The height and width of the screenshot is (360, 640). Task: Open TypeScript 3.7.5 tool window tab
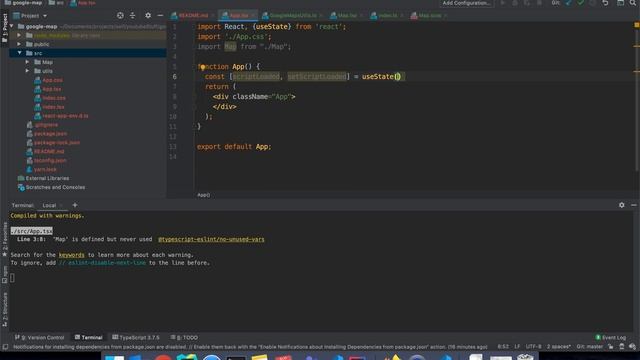136,338
